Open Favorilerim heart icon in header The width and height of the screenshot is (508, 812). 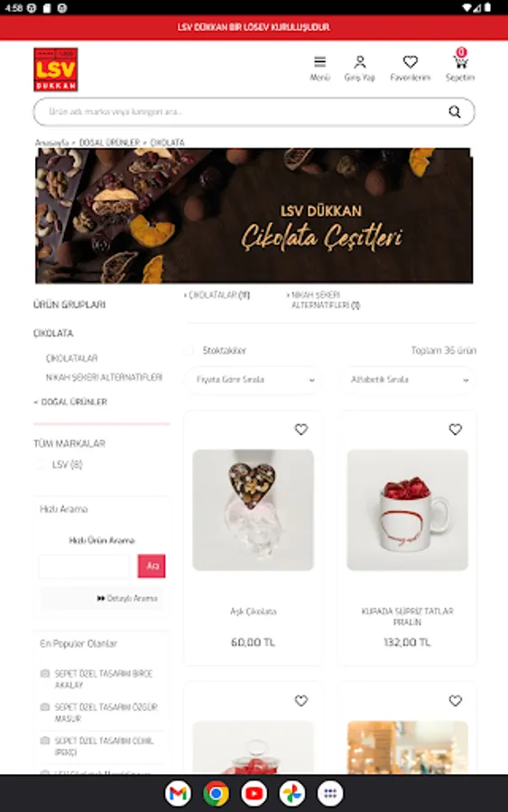point(411,62)
